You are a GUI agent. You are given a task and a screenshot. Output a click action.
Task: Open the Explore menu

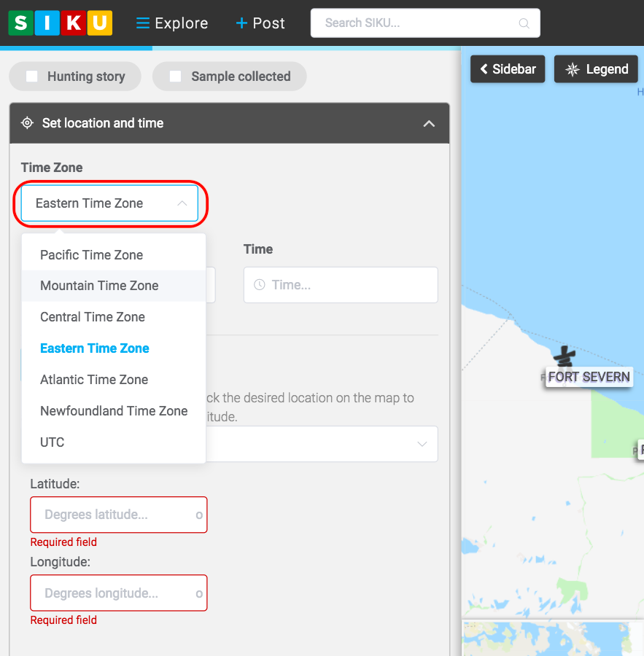(172, 23)
